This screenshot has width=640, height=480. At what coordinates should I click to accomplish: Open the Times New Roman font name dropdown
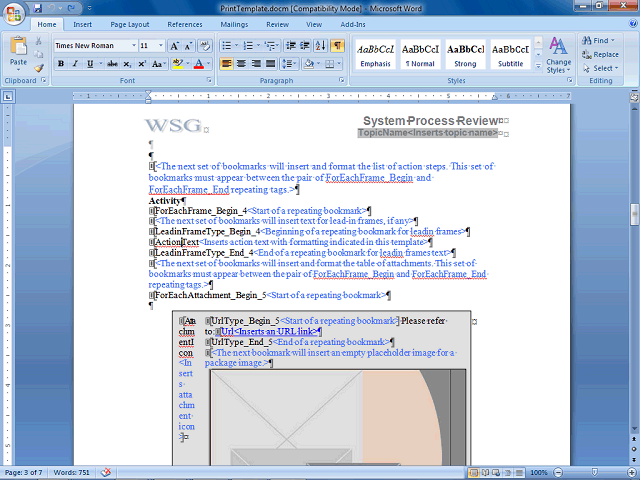pyautogui.click(x=133, y=45)
